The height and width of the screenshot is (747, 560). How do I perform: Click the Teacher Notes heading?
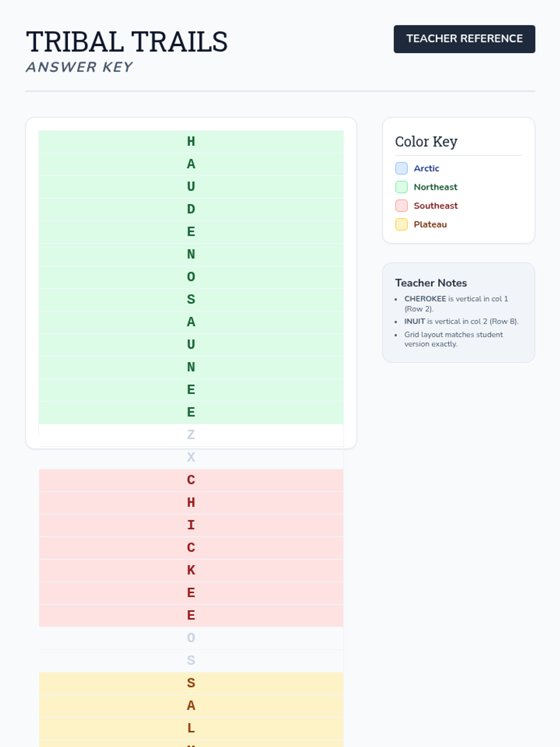click(431, 283)
